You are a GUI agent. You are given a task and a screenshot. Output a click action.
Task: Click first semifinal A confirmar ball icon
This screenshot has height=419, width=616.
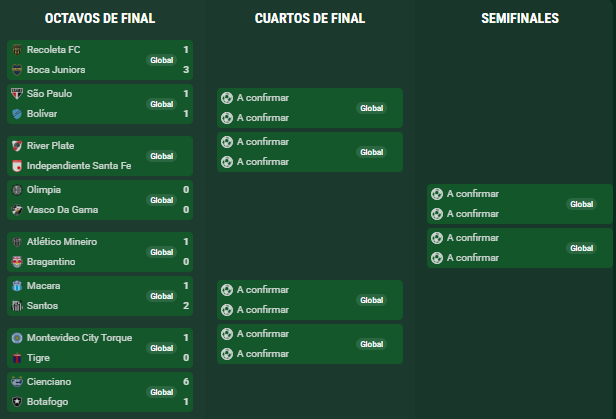click(437, 194)
